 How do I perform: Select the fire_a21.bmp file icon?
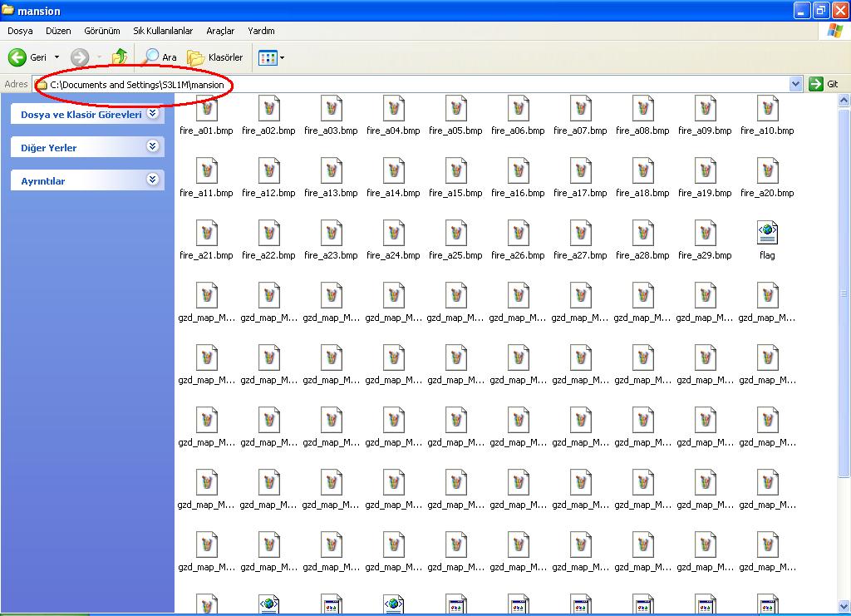(206, 233)
